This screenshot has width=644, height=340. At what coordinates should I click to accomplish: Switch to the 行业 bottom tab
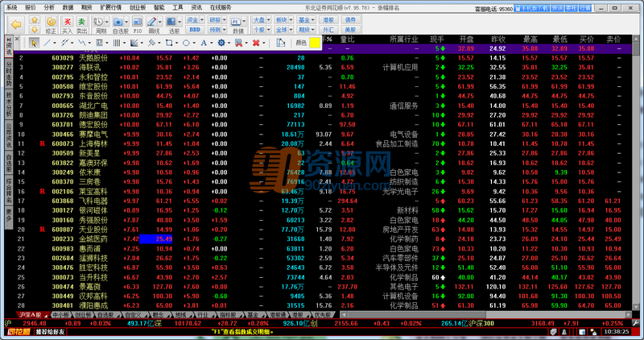[x=203, y=315]
